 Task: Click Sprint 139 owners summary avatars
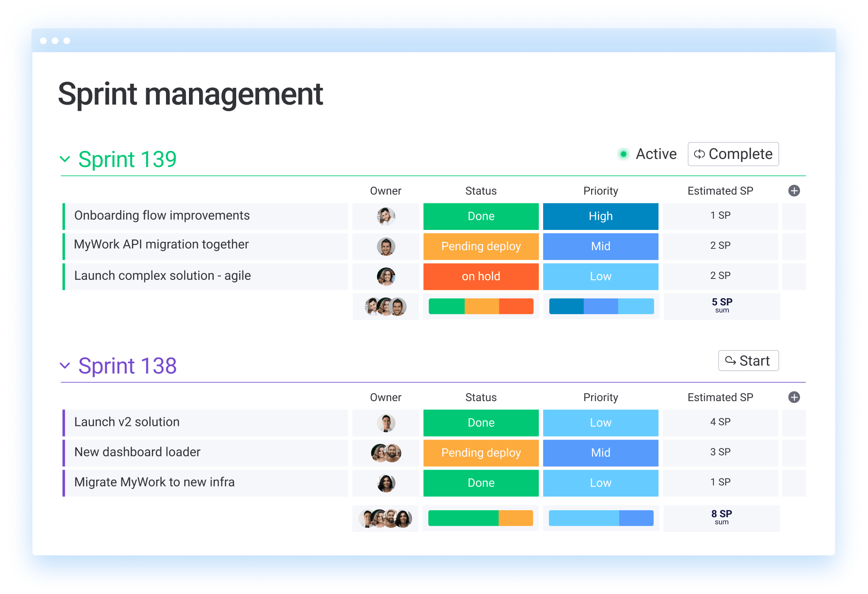point(385,306)
